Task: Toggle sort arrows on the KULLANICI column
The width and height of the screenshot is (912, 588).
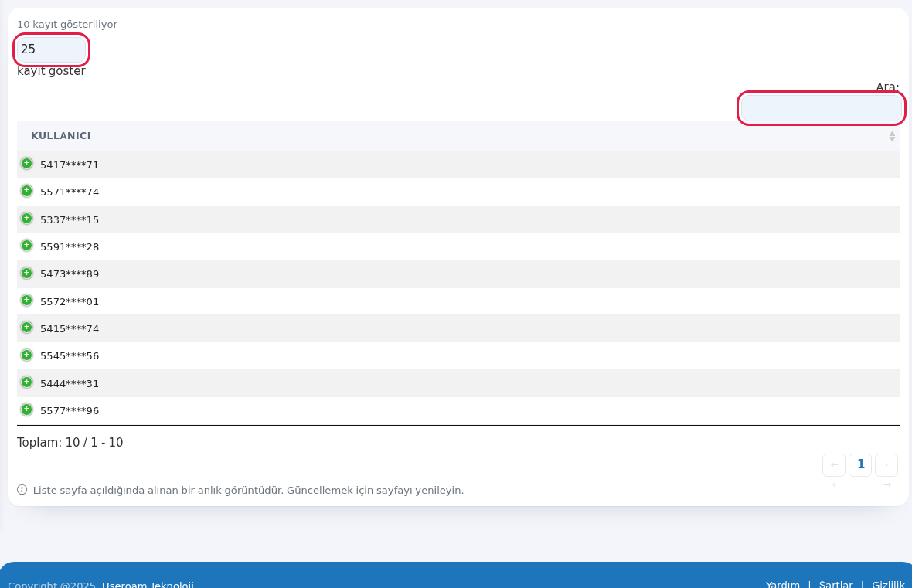Action: click(892, 136)
